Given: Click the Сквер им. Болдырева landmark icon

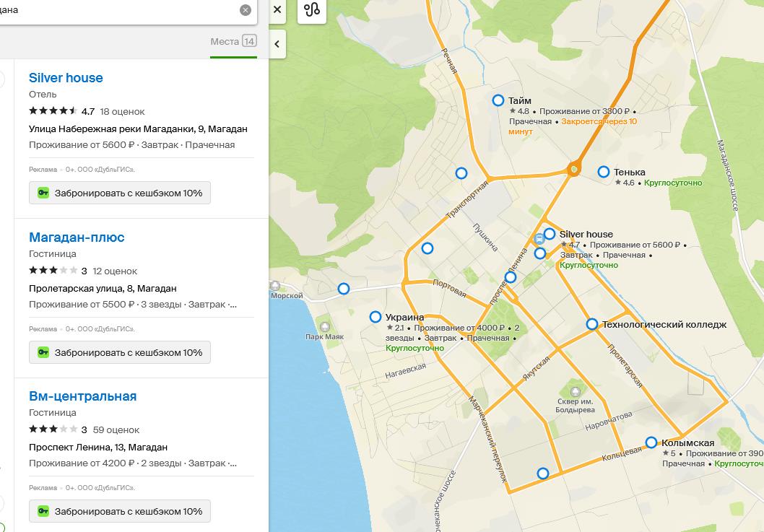Looking at the screenshot, I should click(576, 391).
